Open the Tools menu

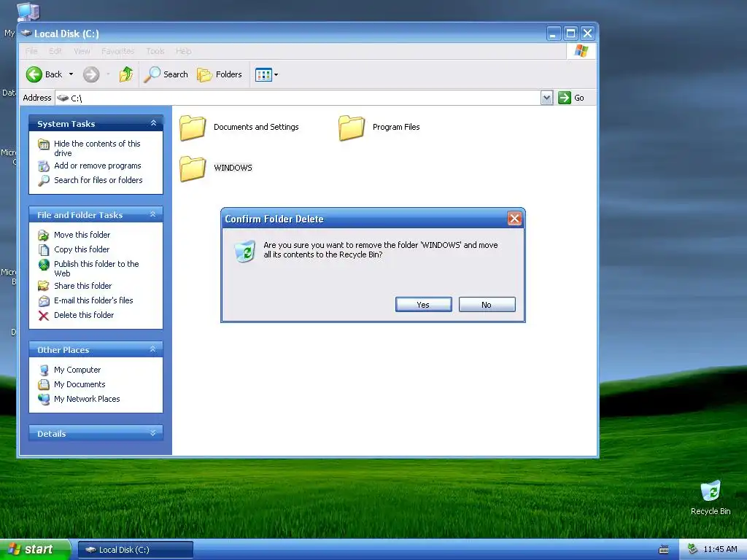pyautogui.click(x=155, y=51)
